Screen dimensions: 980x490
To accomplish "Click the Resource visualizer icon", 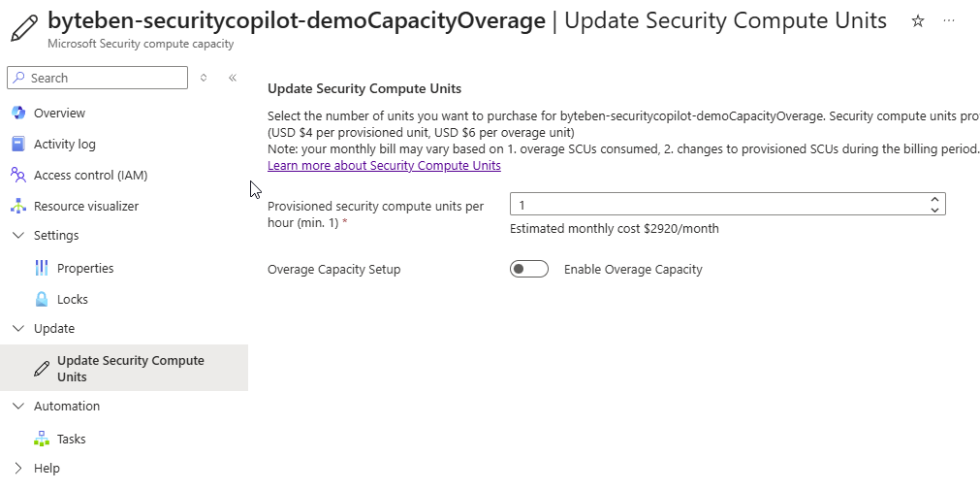I will point(17,207).
